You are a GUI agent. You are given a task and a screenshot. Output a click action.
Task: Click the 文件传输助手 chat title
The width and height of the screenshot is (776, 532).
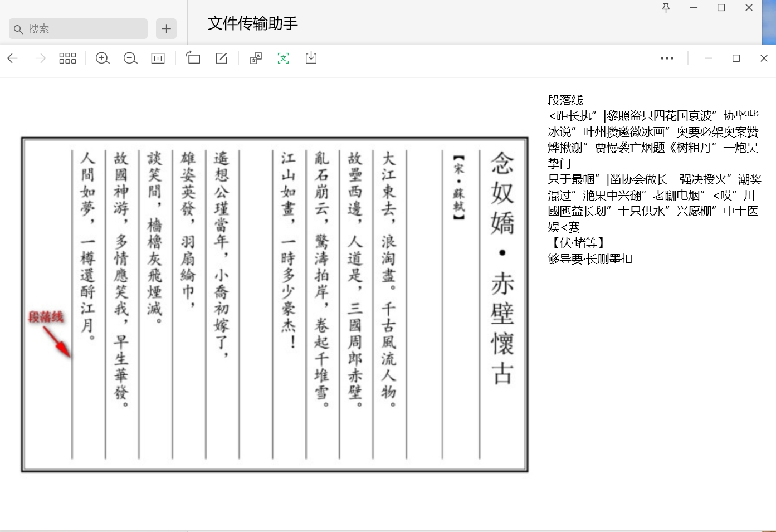pyautogui.click(x=253, y=23)
